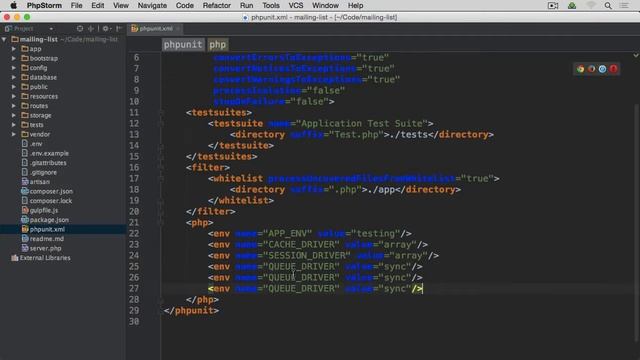Viewport: 640px width, 360px height.
Task: Open in Chrome browser icon
Action: (x=580, y=69)
